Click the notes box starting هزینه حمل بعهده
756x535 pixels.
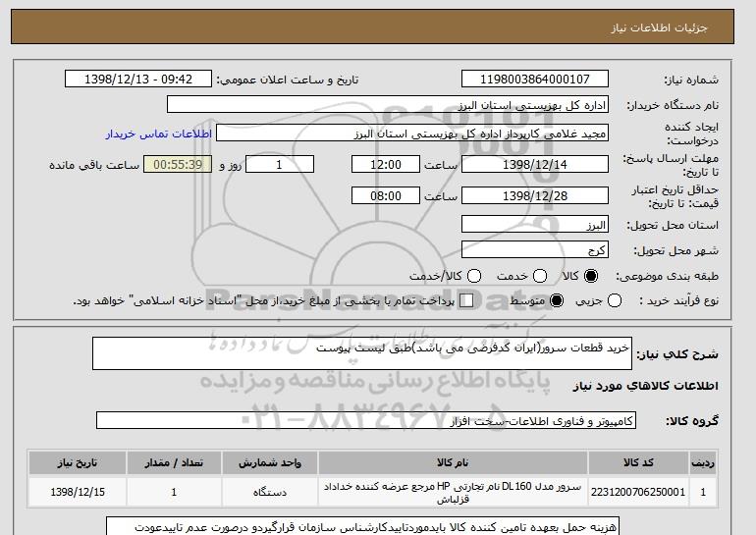(362, 526)
